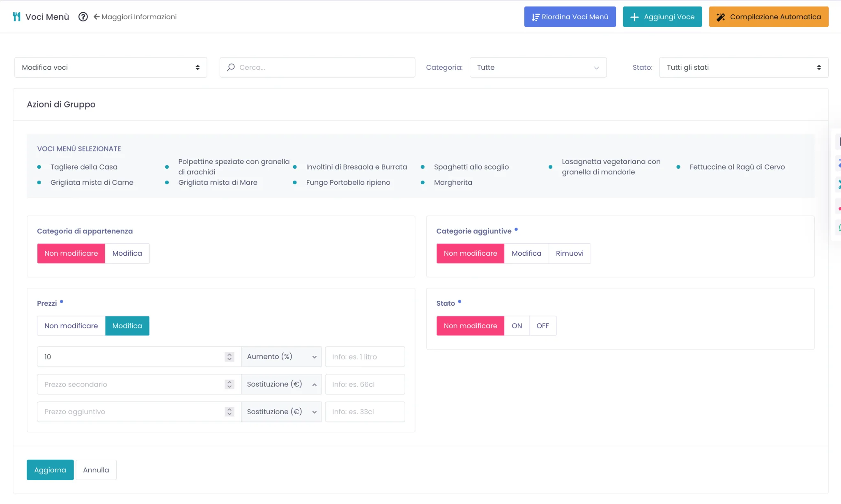
Task: Select Rimuovi under Categorie aggiuntive
Action: (x=570, y=254)
